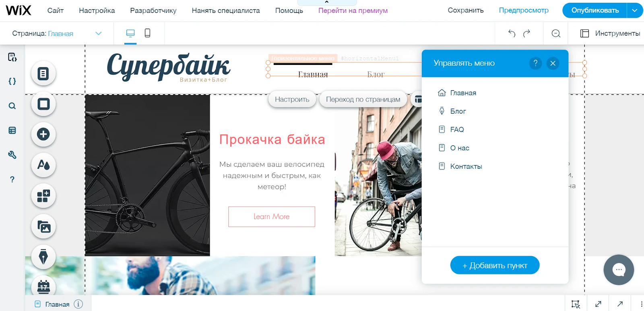The width and height of the screenshot is (644, 311).
Task: Open the Media images icon
Action: point(43,226)
